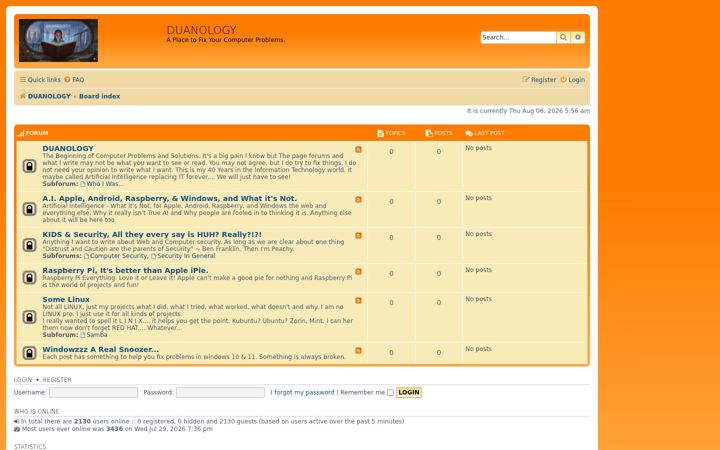
Task: Click REGISTER heading link above form
Action: tap(57, 380)
